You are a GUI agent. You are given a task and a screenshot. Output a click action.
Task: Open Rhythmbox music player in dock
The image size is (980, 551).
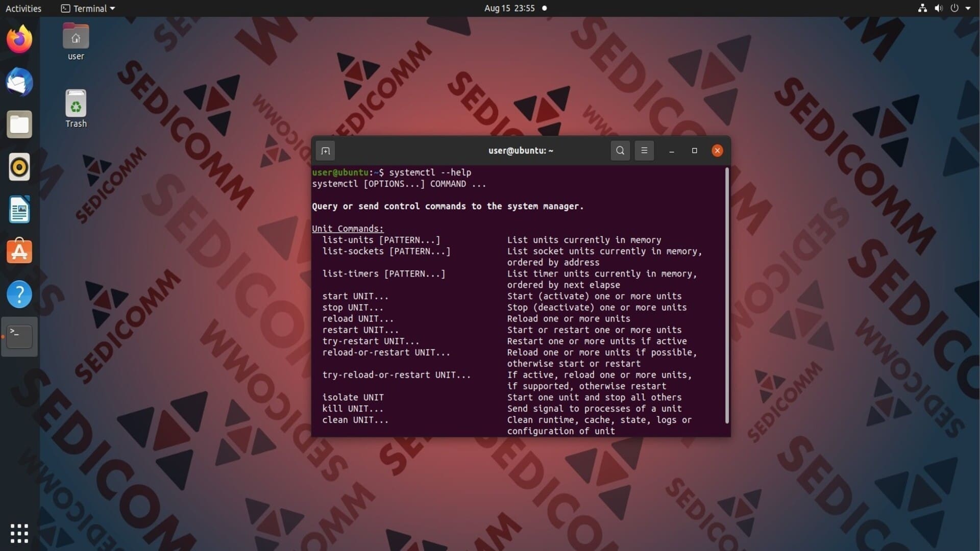(19, 167)
